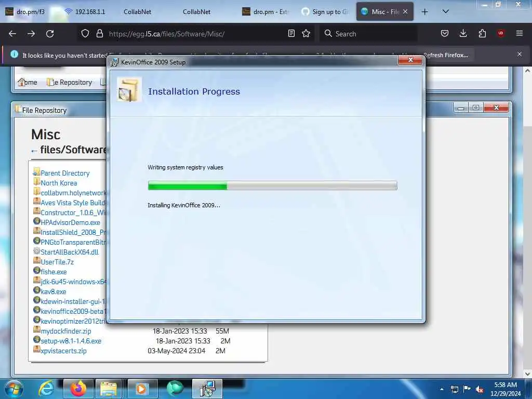The image size is (532, 399).
Task: Download setup-w8.1-1.4.6.exe
Action: click(71, 341)
